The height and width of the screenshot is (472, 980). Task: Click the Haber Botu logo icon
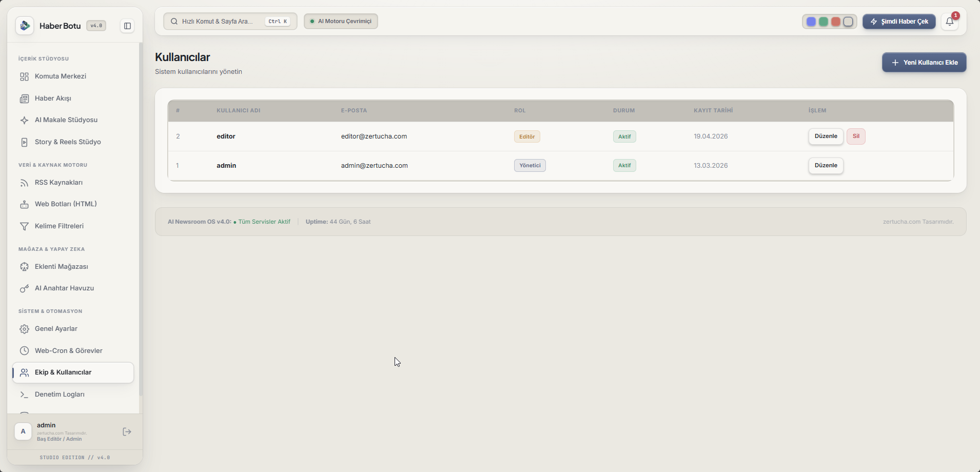(x=25, y=26)
